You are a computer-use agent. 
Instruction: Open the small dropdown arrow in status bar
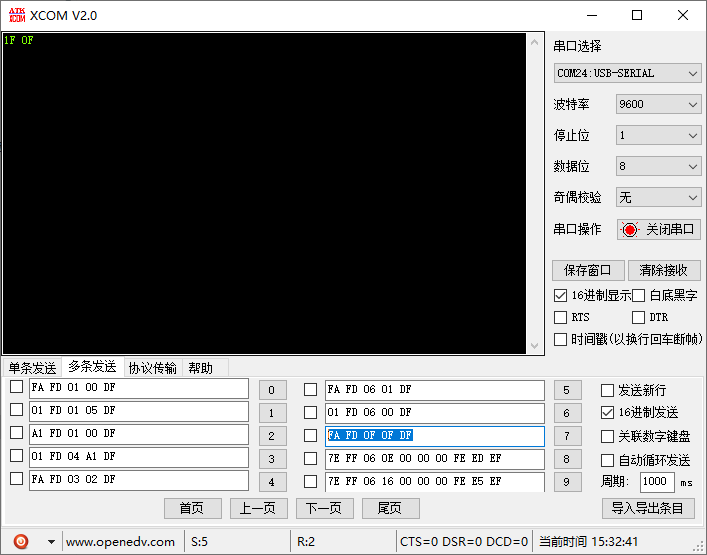(x=51, y=541)
